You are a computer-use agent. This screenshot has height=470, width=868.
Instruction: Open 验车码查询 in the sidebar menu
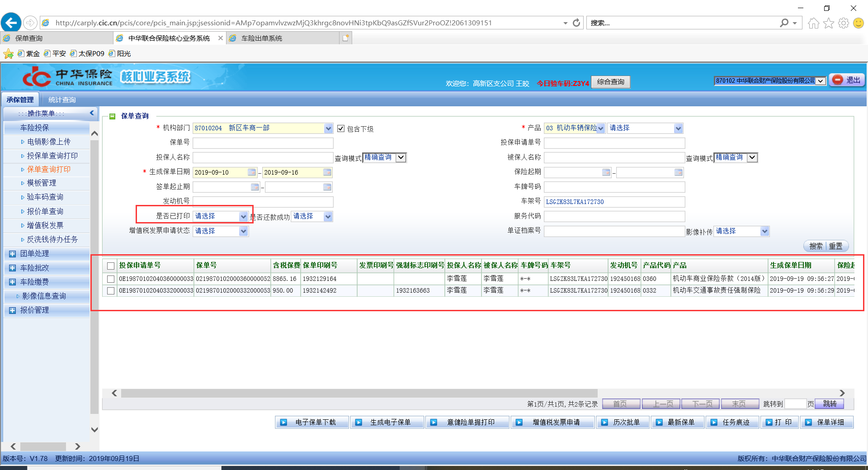coord(45,197)
